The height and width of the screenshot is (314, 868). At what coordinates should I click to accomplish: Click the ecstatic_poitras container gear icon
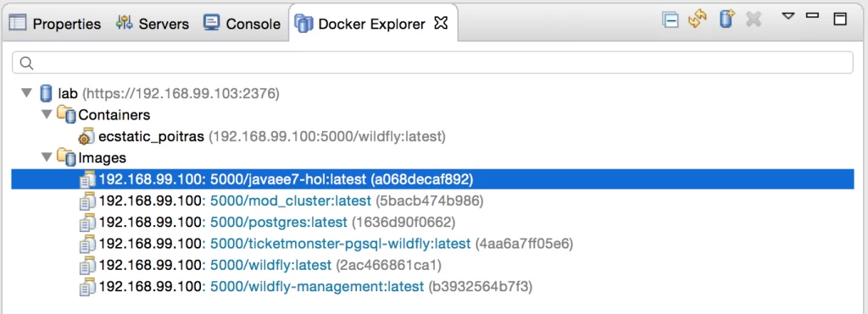(x=87, y=136)
